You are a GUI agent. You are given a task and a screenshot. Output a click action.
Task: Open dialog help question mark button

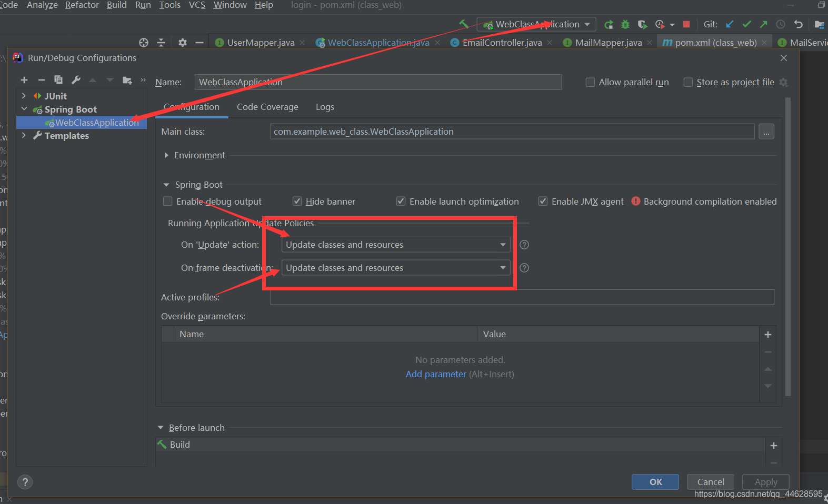tap(25, 482)
